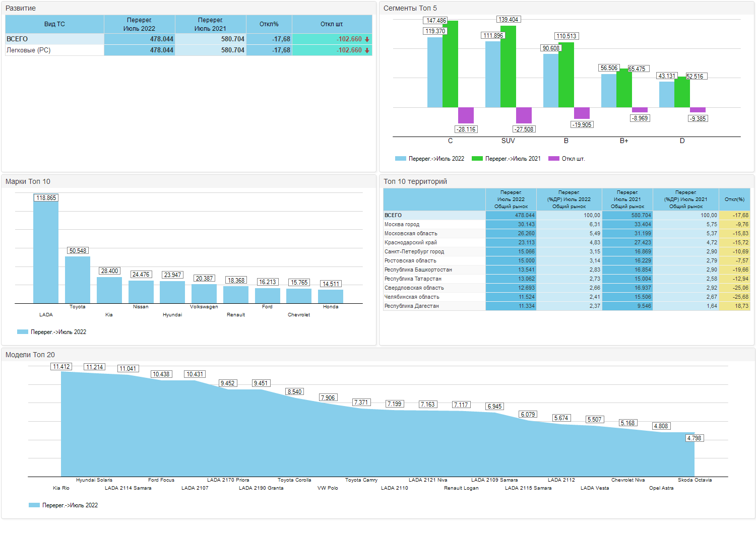Select Республика Дагестан row
Screen dimensions: 756x534
click(x=567, y=306)
